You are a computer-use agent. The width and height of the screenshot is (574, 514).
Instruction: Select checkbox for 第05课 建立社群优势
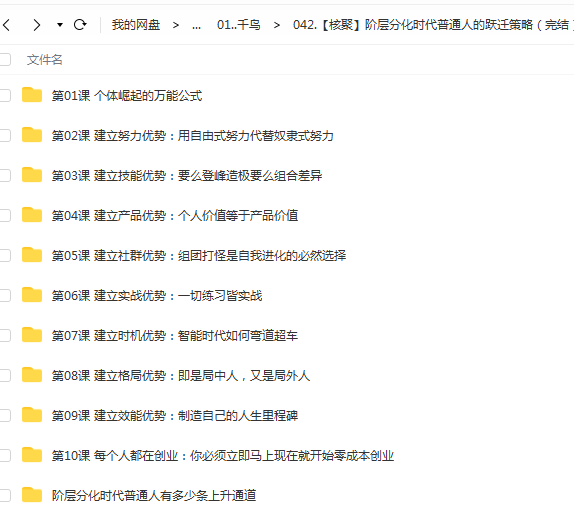pos(5,255)
